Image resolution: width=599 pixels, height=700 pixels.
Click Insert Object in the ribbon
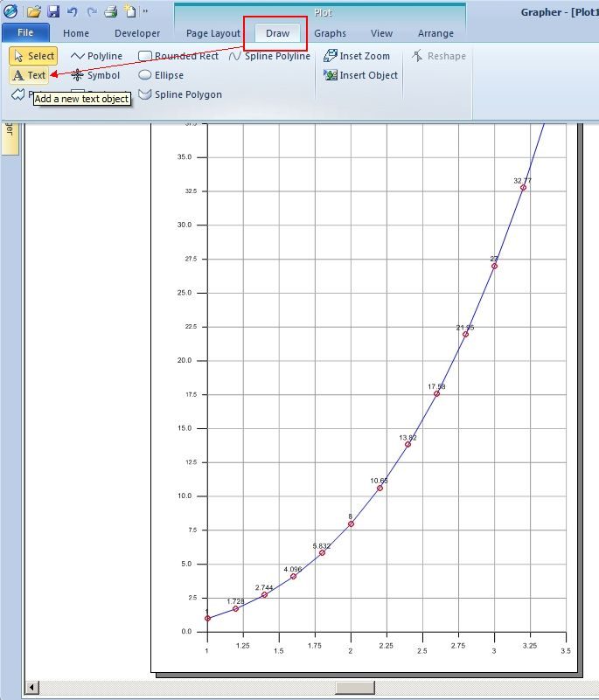[x=360, y=75]
